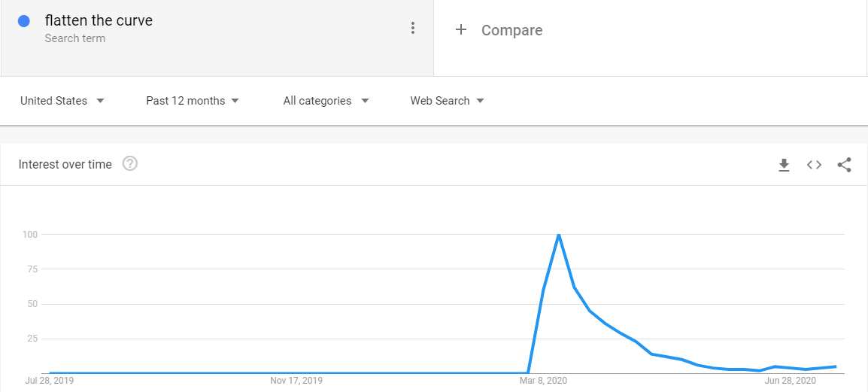
Task: Expand the Past 12 months time range
Action: tap(193, 101)
